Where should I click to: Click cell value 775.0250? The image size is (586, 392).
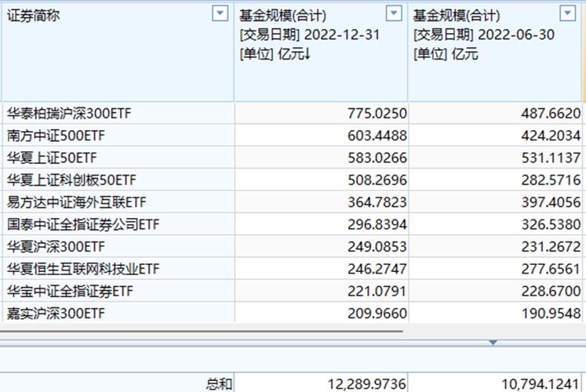377,113
